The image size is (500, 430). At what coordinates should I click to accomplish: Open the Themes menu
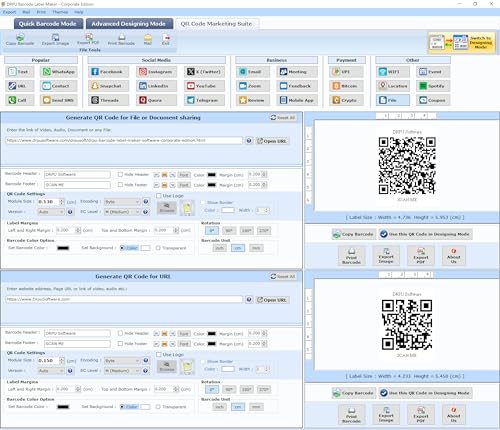(60, 12)
